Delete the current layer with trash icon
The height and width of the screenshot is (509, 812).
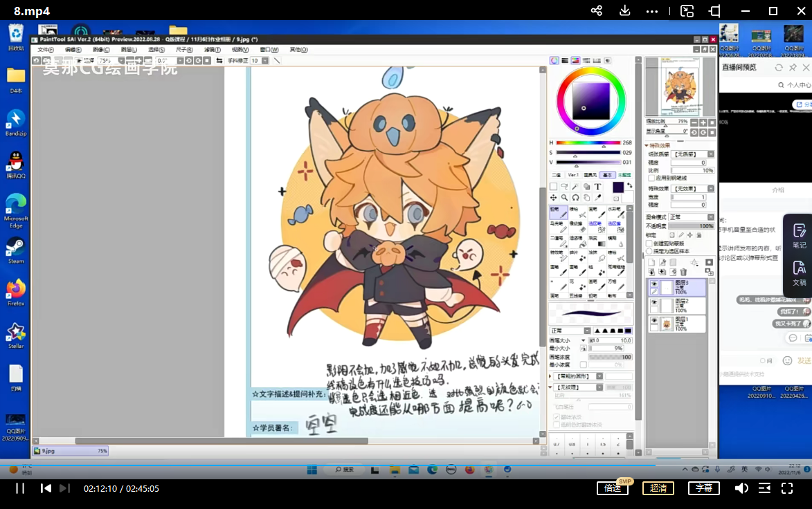(683, 272)
